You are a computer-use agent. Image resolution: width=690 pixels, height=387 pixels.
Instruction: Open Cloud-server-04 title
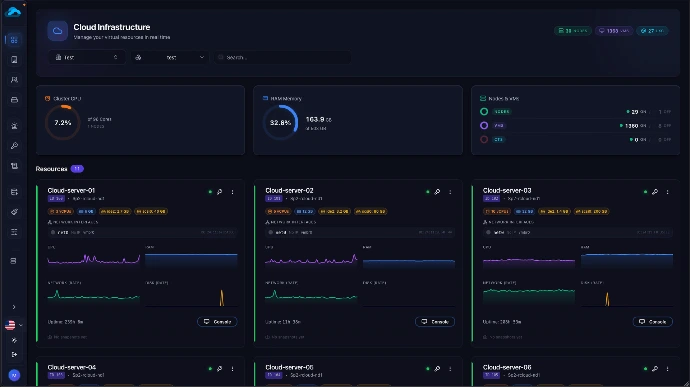[x=72, y=367]
